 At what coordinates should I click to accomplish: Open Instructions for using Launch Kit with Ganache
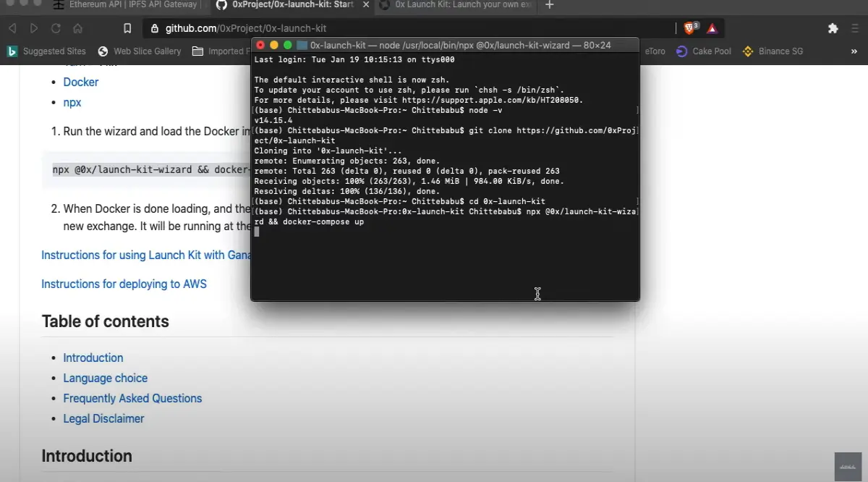click(x=145, y=255)
